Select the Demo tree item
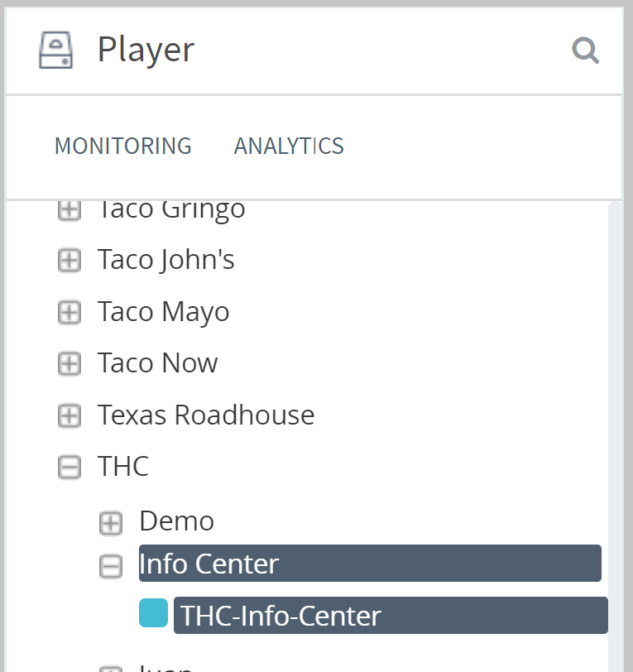This screenshot has width=633, height=672. tap(176, 521)
